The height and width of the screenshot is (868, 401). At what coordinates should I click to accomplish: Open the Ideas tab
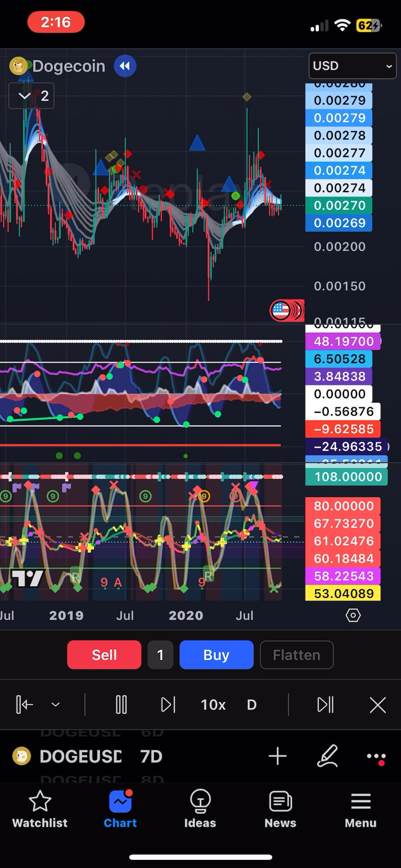[200, 809]
